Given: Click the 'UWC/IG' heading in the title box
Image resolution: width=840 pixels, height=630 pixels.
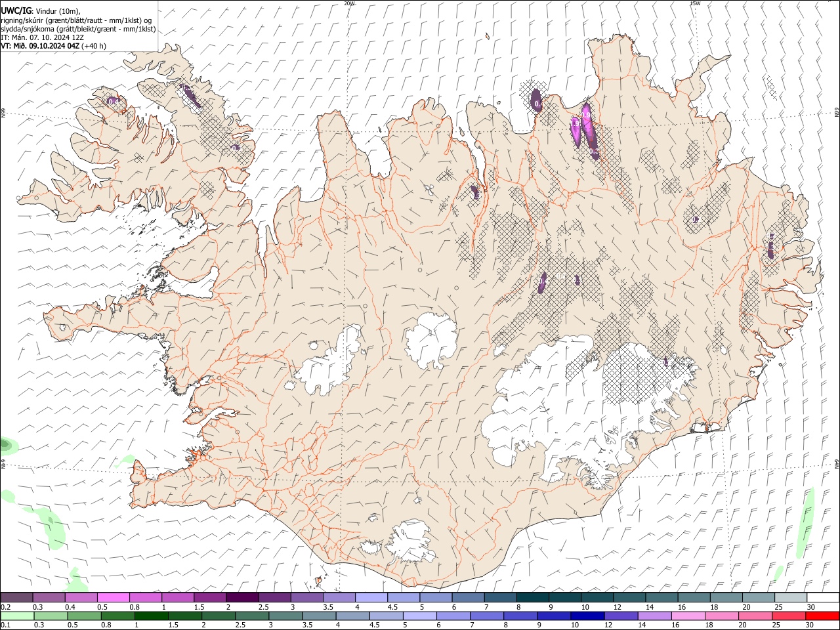Looking at the screenshot, I should [x=16, y=10].
